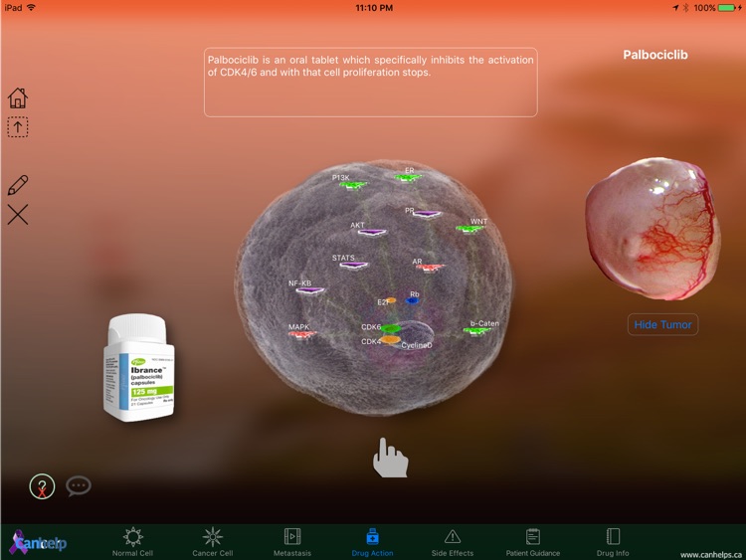Tap the blue Rb molecule
746x560 pixels.
pos(412,300)
